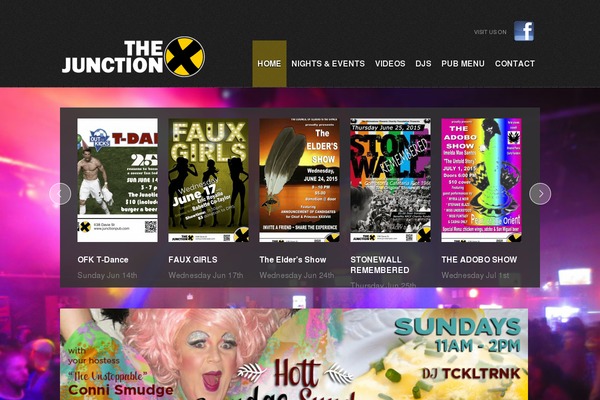Open the Contact page
The height and width of the screenshot is (400, 600).
point(515,64)
